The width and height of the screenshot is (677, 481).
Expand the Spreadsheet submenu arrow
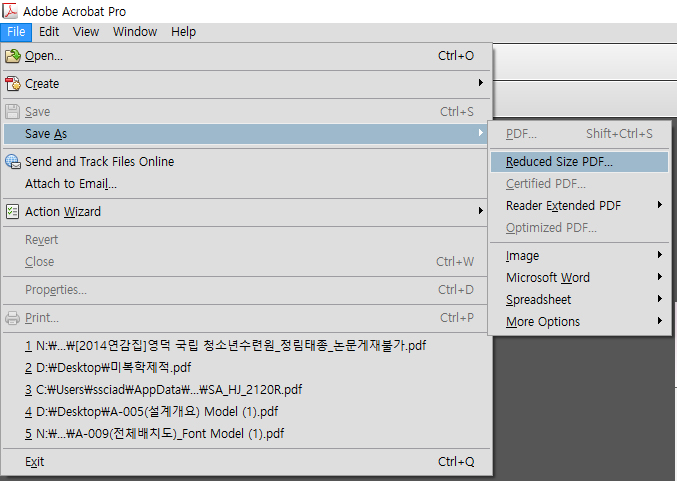(660, 299)
